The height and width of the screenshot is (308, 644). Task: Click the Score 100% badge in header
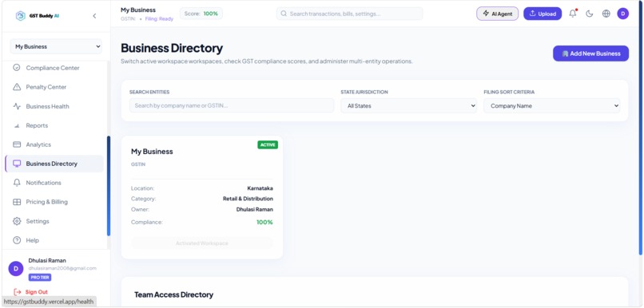pyautogui.click(x=201, y=14)
